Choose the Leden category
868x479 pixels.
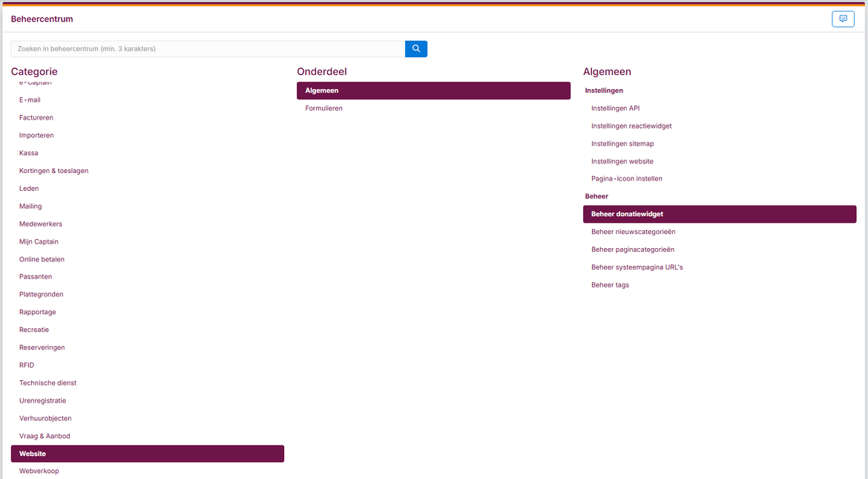tap(29, 189)
